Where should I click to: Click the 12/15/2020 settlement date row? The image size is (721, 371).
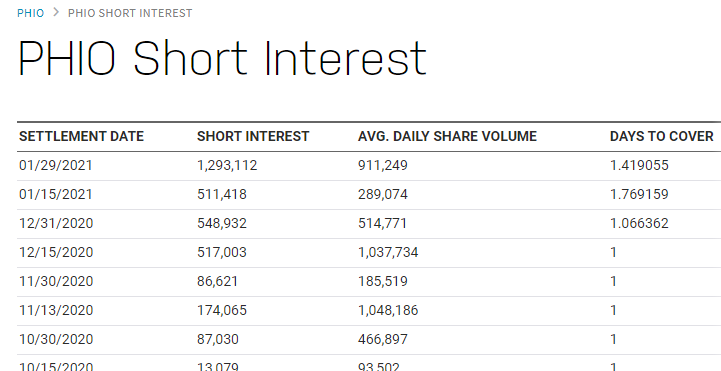pos(369,252)
